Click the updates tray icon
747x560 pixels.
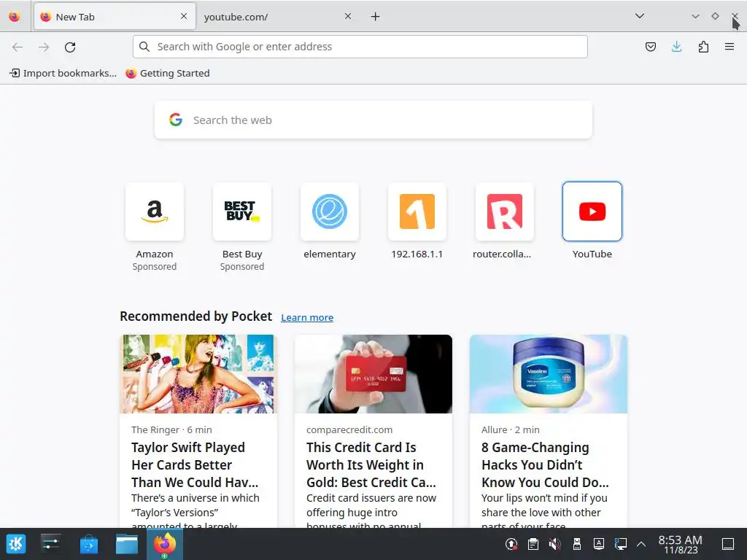(x=511, y=544)
